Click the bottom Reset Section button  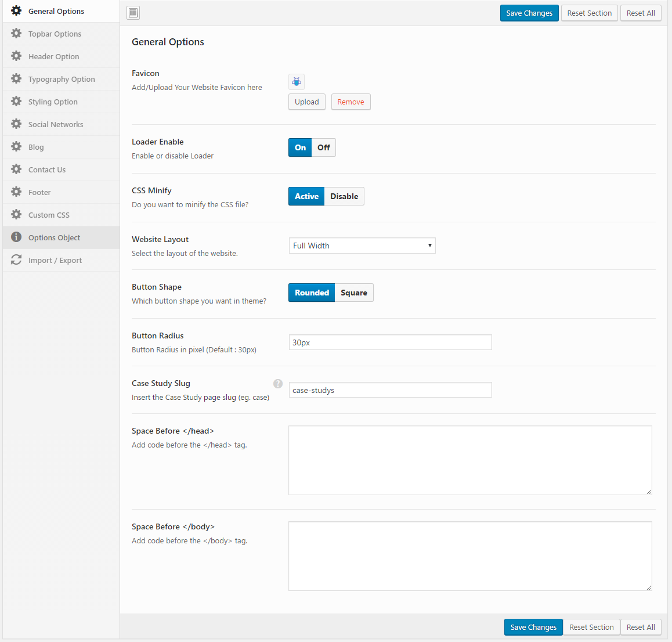(x=591, y=627)
